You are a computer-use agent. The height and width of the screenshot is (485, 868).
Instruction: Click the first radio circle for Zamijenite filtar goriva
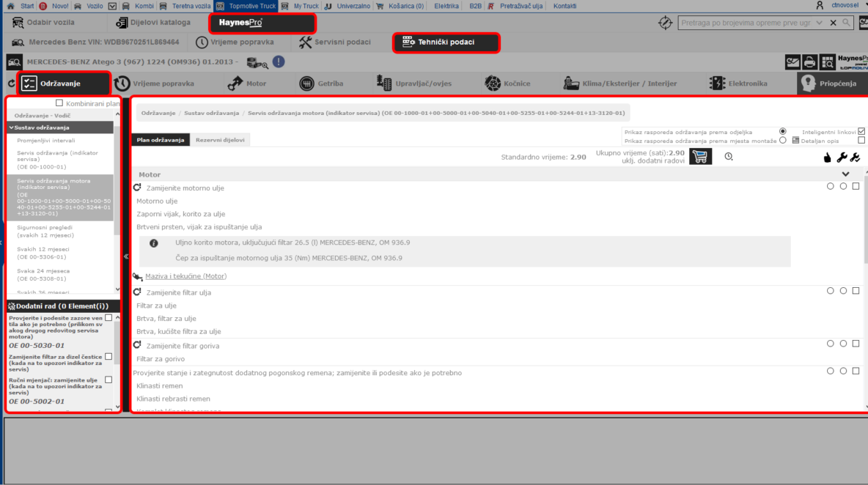point(831,344)
